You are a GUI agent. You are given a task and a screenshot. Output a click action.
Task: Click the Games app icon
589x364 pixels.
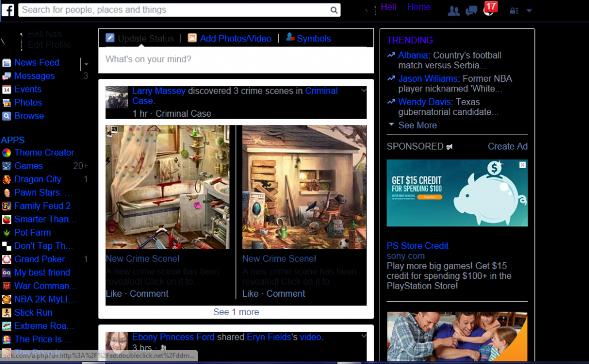(6, 166)
